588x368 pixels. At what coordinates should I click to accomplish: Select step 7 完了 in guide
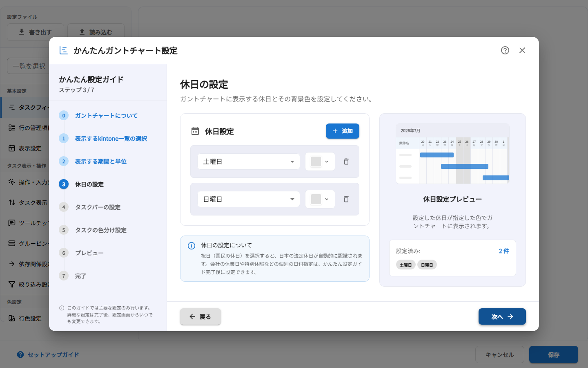(73, 276)
